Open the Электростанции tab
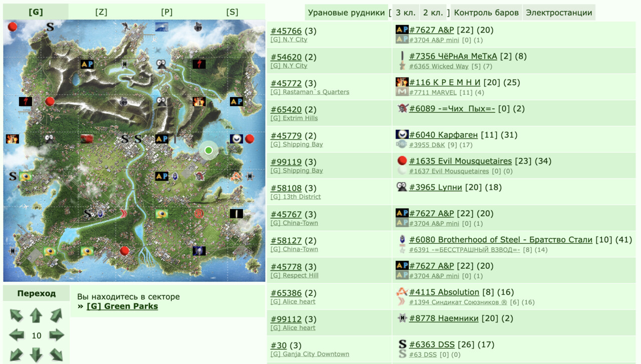This screenshot has width=641, height=364. point(559,13)
